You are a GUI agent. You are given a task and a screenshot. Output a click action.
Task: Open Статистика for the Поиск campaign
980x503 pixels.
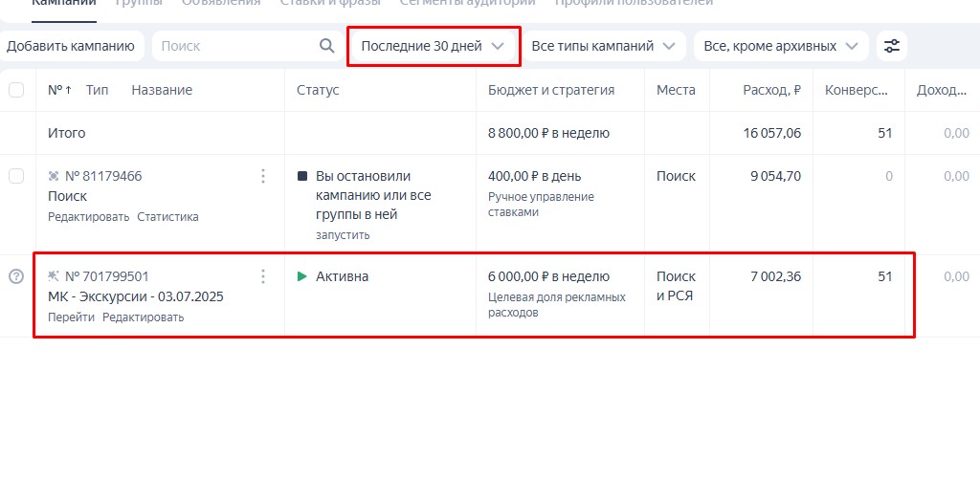point(168,217)
